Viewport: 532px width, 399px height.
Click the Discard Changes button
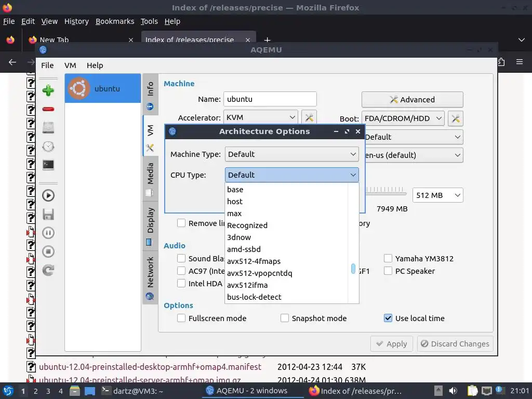(455, 344)
